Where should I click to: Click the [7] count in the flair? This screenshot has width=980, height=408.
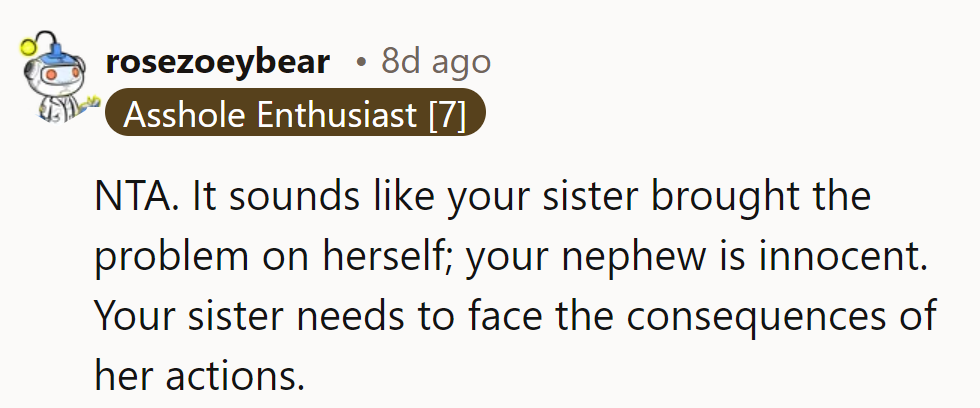point(446,116)
